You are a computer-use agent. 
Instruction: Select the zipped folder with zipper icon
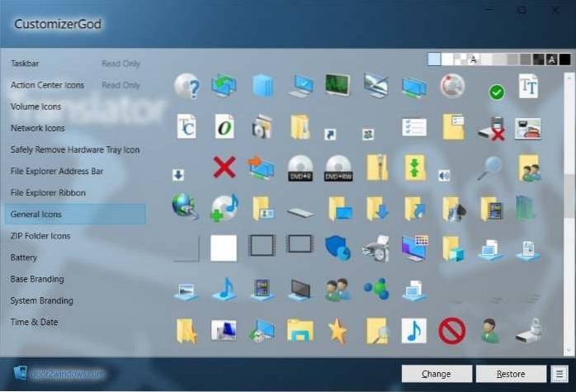coord(377,168)
